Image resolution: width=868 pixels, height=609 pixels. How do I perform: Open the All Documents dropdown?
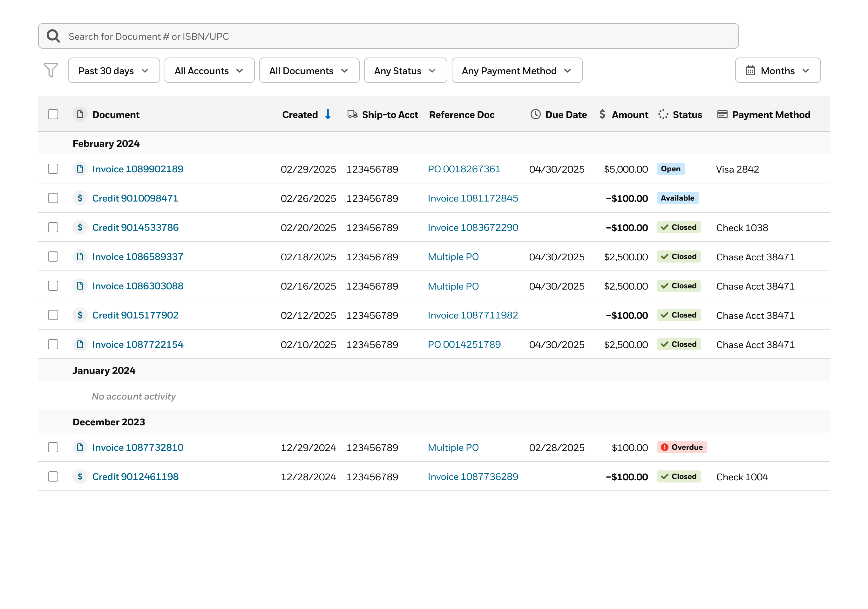pyautogui.click(x=309, y=70)
